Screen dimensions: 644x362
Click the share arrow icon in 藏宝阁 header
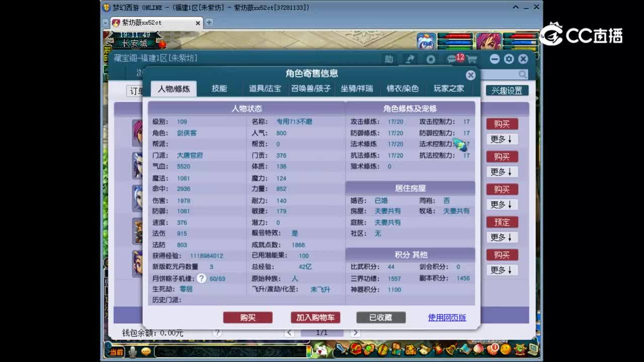tap(410, 59)
